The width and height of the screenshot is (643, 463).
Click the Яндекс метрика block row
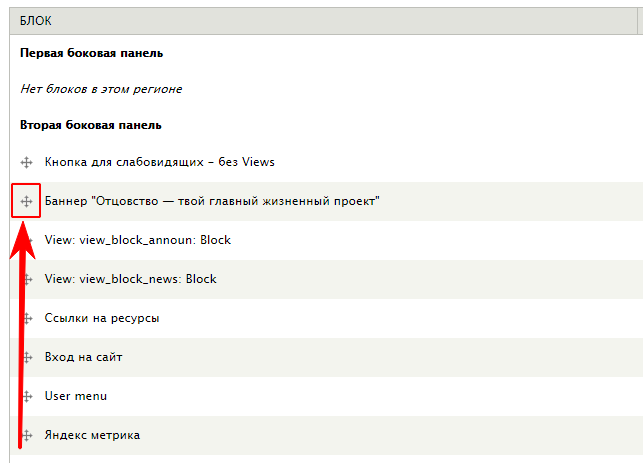tap(326, 435)
